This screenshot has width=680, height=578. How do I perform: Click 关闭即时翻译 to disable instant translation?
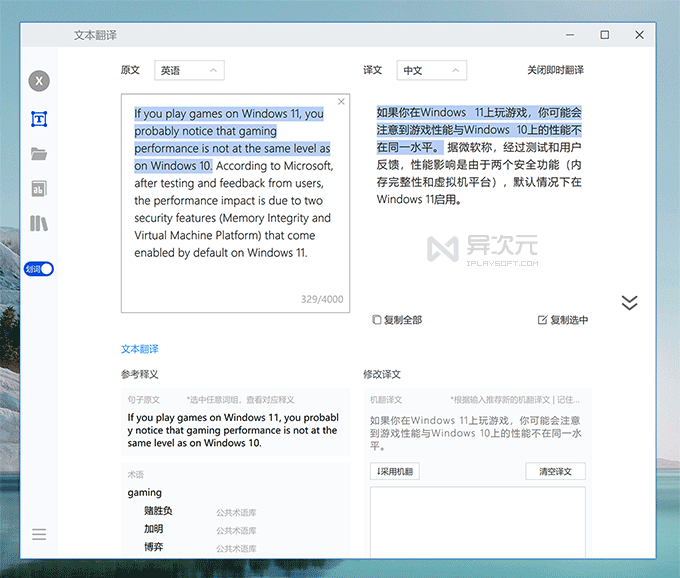[x=556, y=70]
